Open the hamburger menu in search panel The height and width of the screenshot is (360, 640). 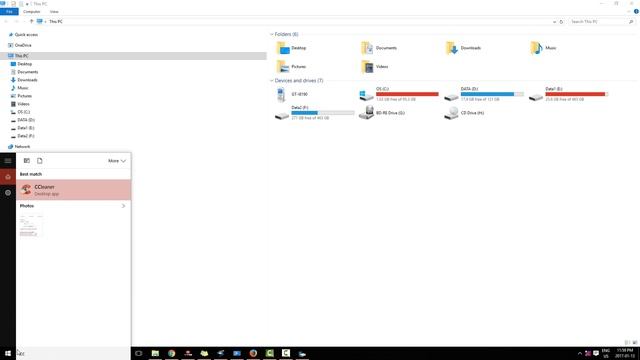point(8,161)
